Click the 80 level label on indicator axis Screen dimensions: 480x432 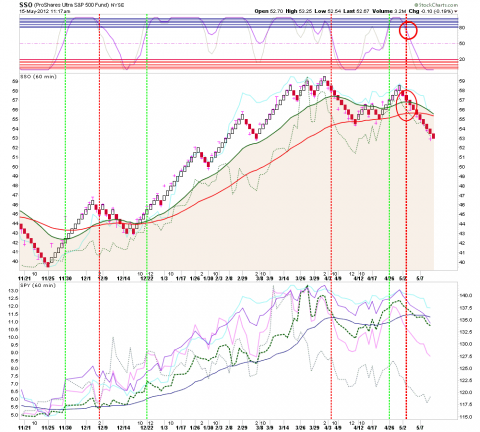tap(462, 28)
